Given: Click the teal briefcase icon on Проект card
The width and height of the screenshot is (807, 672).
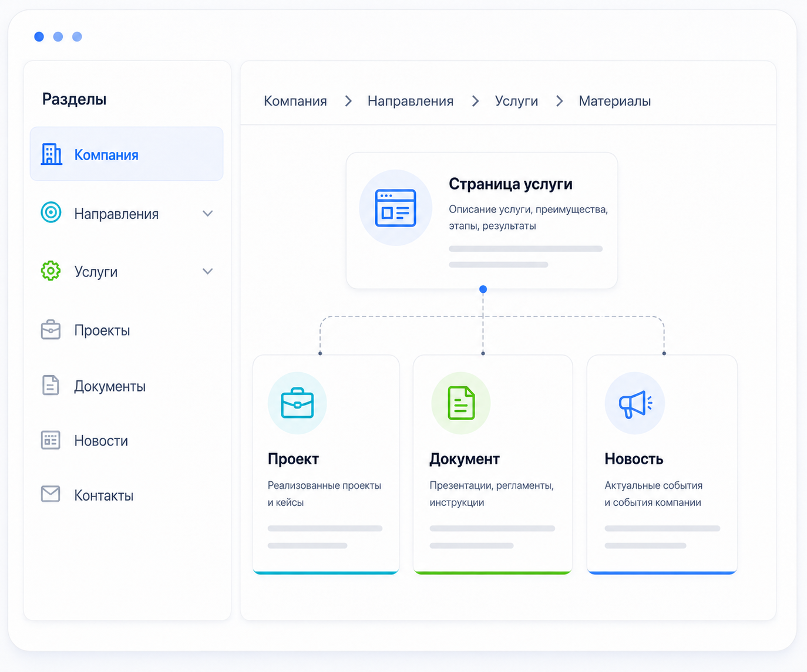Looking at the screenshot, I should [x=297, y=403].
